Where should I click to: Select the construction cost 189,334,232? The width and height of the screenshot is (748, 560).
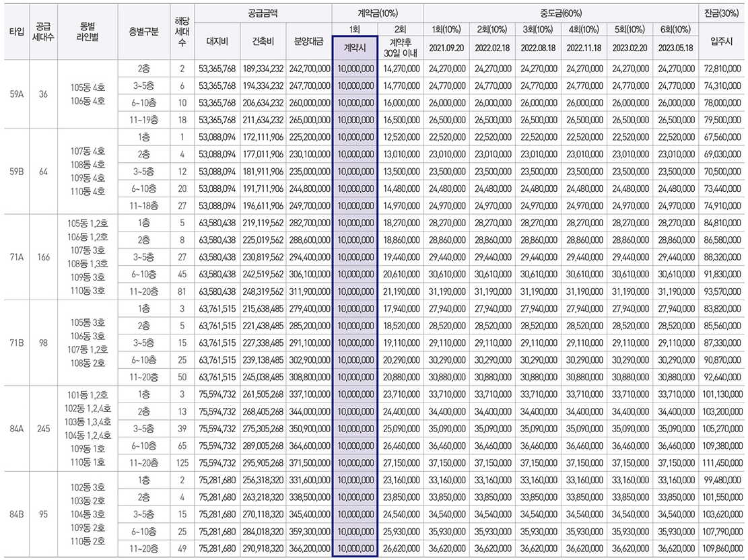coord(263,69)
